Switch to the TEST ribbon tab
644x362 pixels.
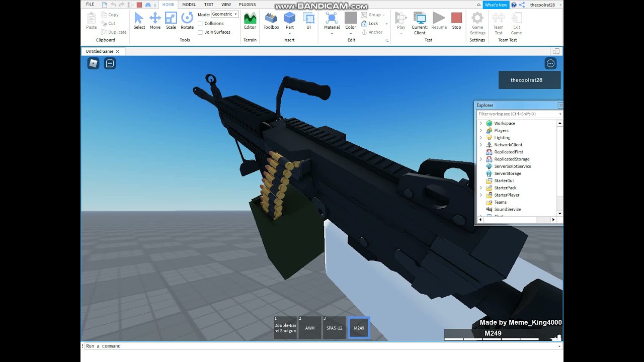tap(209, 5)
